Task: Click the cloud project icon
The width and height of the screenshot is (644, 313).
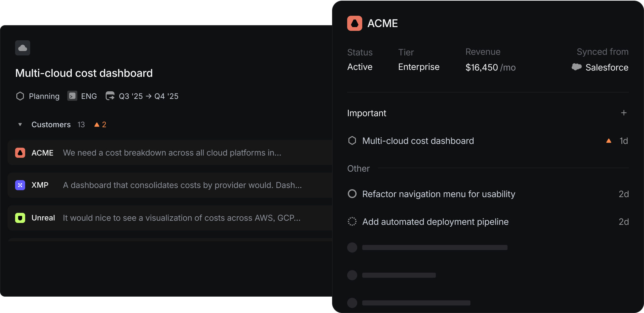Action: 23,48
